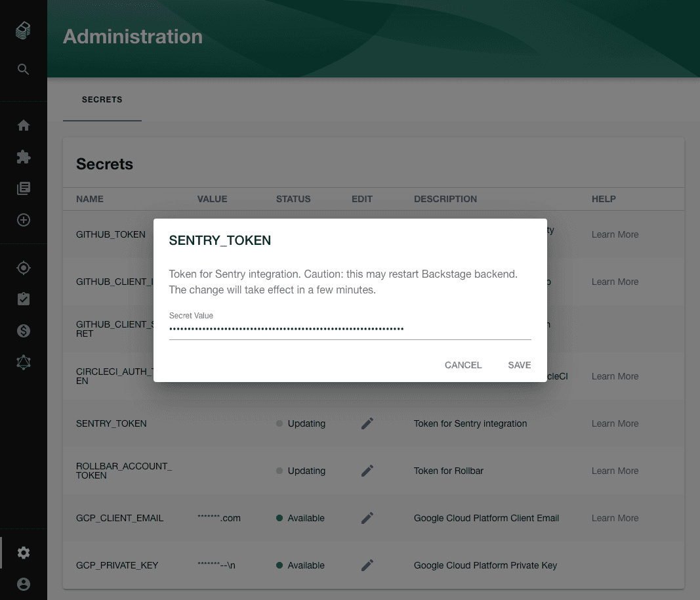The height and width of the screenshot is (600, 700).
Task: Go to Home via house icon
Action: point(23,125)
